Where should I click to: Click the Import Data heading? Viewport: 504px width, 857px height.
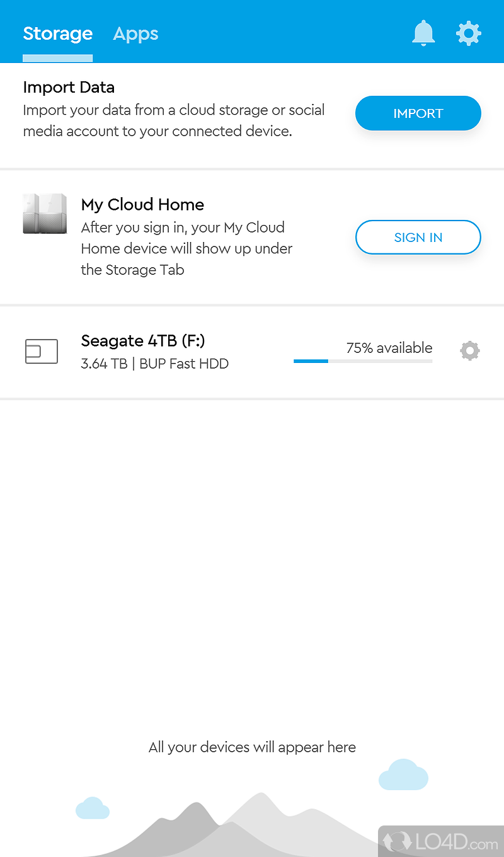(x=68, y=87)
